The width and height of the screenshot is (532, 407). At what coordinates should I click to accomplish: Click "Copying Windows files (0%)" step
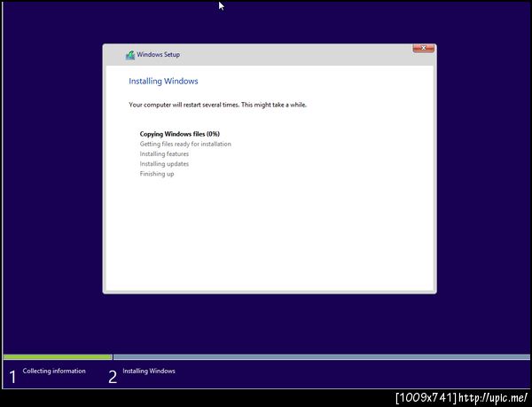pyautogui.click(x=180, y=134)
